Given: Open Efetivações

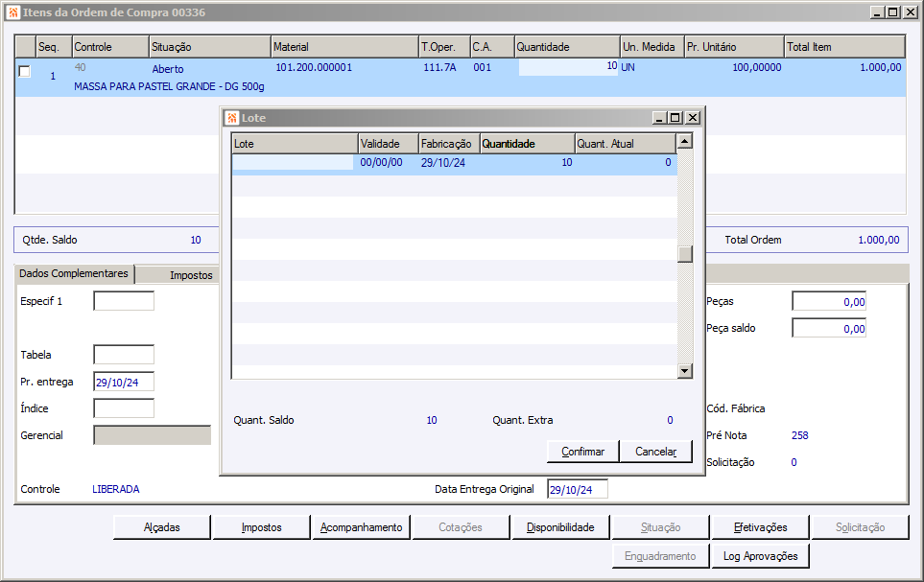Looking at the screenshot, I should [760, 527].
